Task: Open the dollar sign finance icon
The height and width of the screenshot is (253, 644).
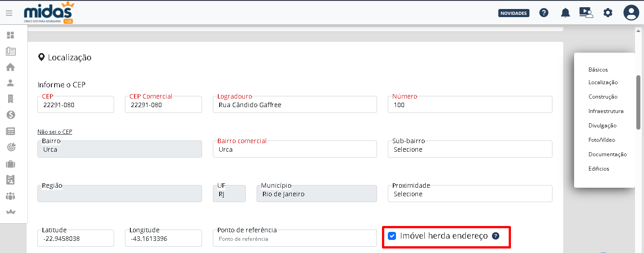Action: coord(10,115)
